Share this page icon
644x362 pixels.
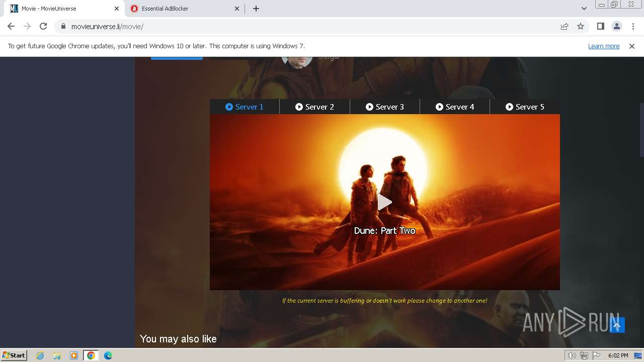(x=565, y=27)
